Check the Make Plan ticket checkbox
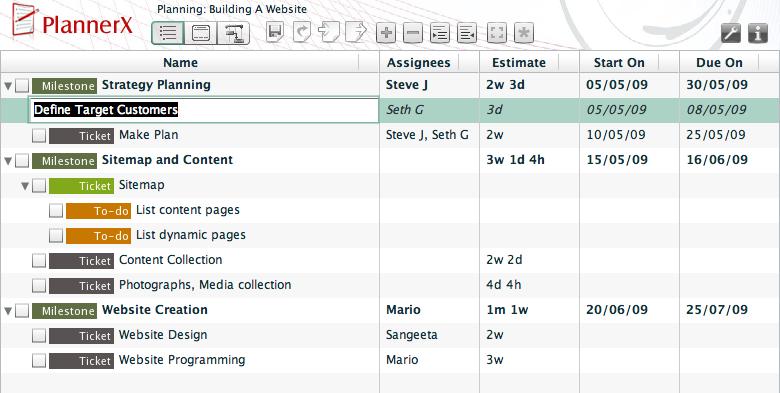 pos(39,135)
